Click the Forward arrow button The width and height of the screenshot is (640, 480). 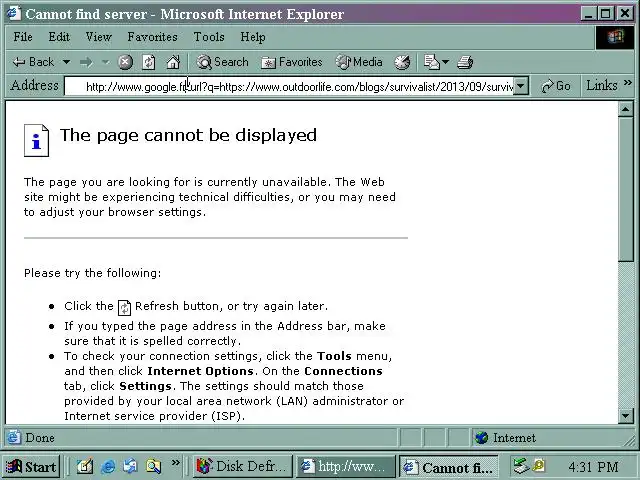(x=86, y=62)
